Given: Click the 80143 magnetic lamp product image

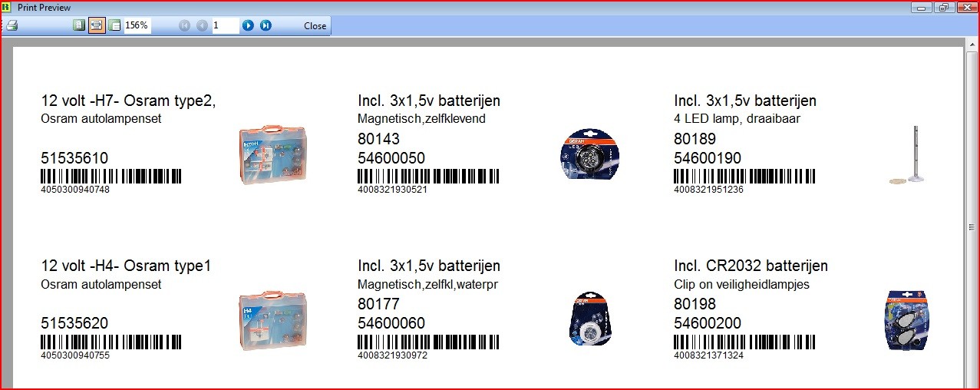Looking at the screenshot, I should [589, 156].
